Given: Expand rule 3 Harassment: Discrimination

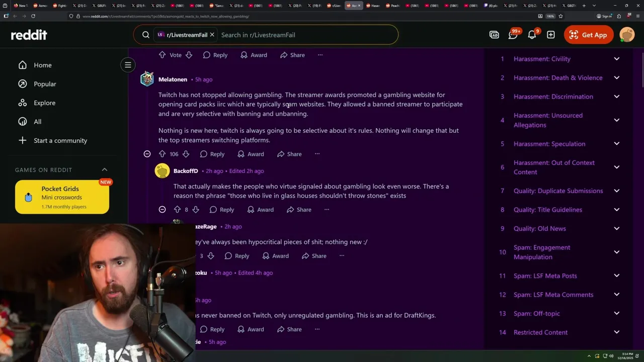Looking at the screenshot, I should (x=616, y=97).
